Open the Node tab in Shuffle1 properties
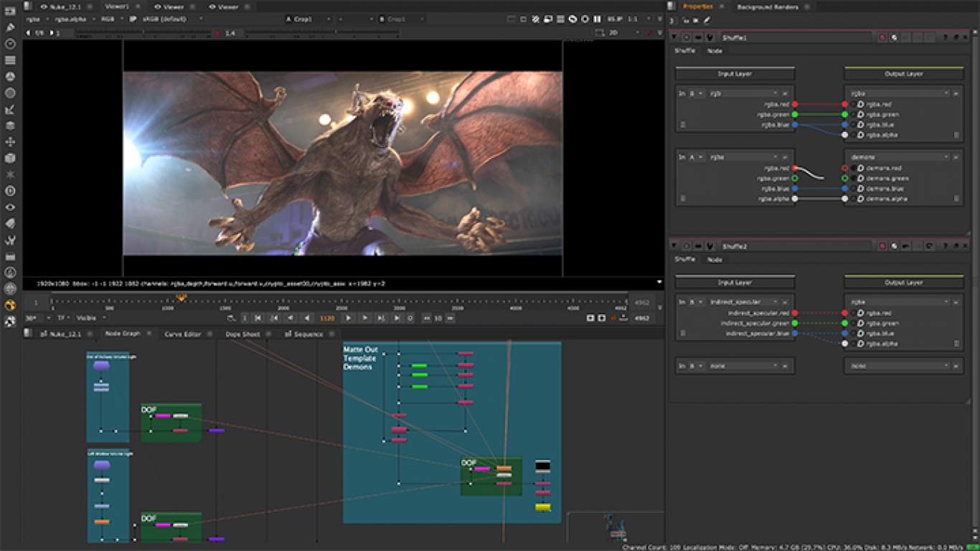This screenshot has height=551, width=980. point(715,50)
